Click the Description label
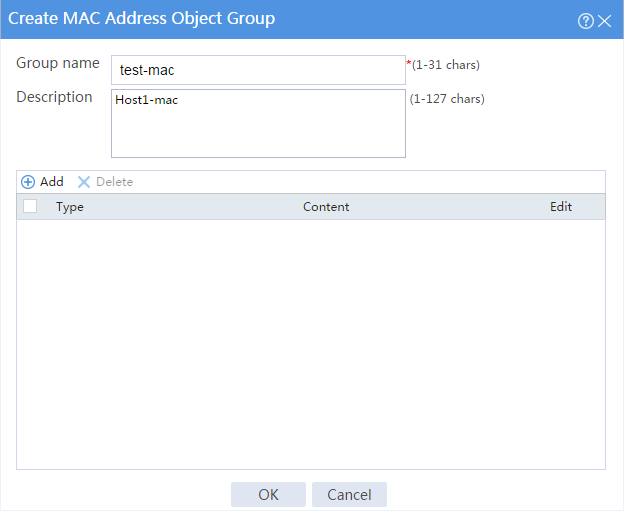The image size is (624, 511). point(54,97)
